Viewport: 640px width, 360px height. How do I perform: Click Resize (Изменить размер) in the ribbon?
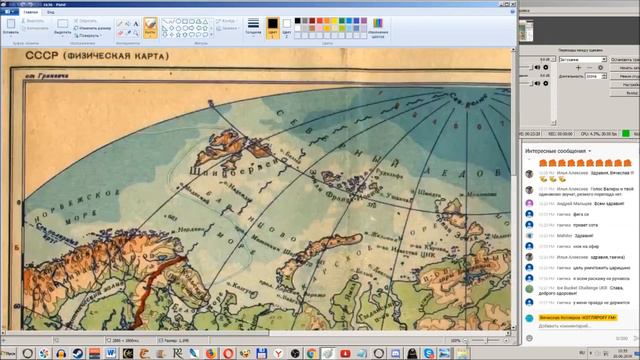click(x=92, y=28)
